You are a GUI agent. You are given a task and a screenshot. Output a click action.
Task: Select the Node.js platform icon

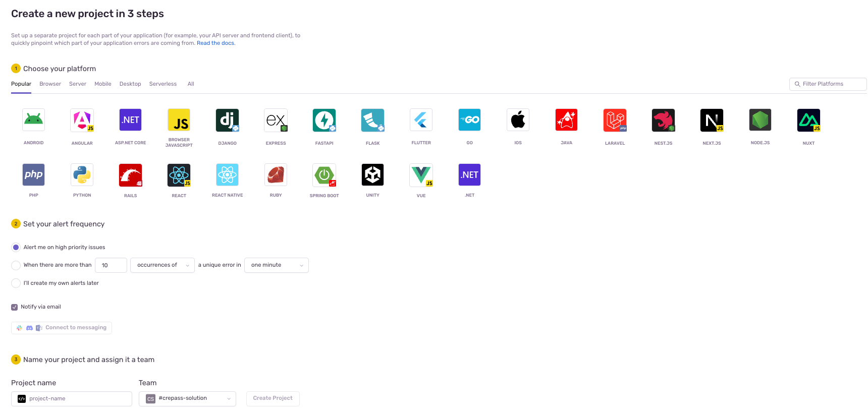click(760, 120)
